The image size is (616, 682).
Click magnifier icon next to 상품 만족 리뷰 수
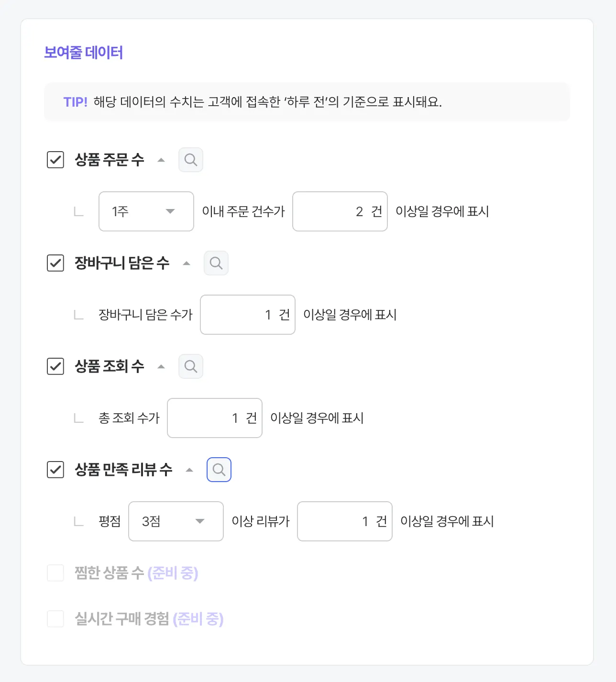point(219,470)
